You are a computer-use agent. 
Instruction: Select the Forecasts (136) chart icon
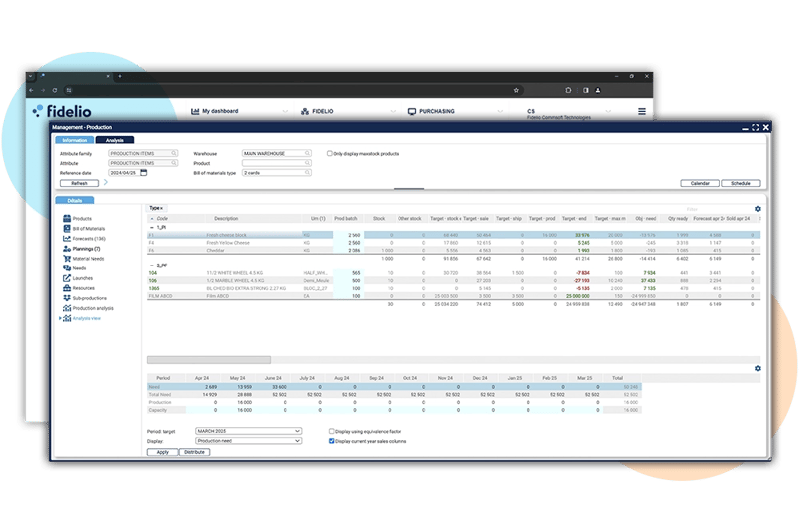coord(67,239)
